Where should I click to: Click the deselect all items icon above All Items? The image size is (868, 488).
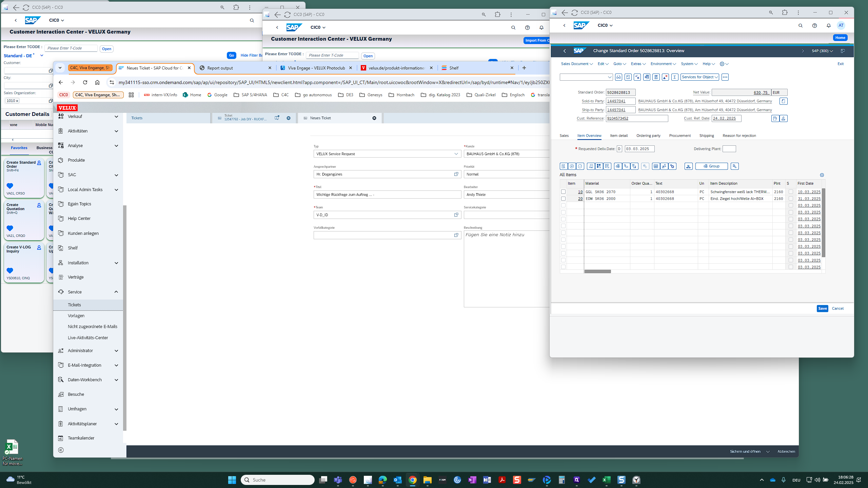pyautogui.click(x=607, y=166)
